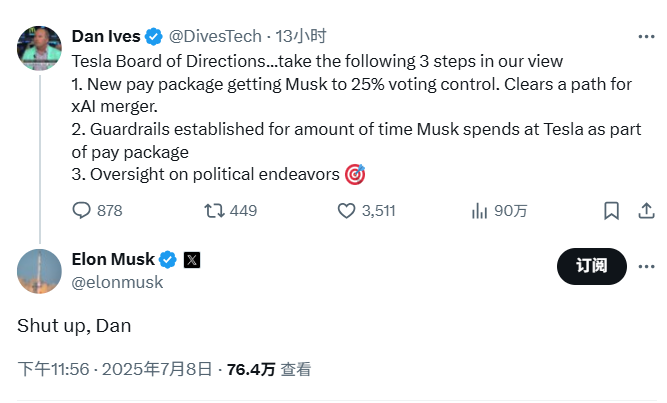Viewport: 667px width, 403px height.
Task: Click the 13小时 timestamp link
Action: (x=302, y=37)
